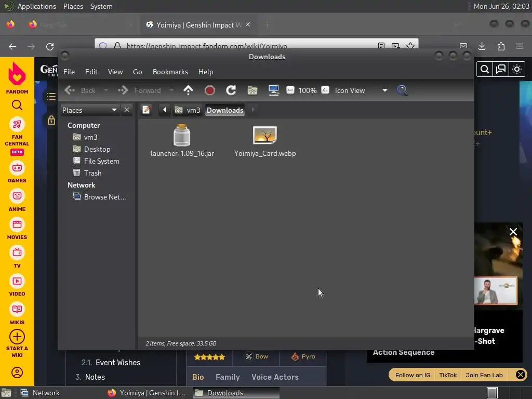This screenshot has height=399, width=532.
Task: Select the vm3 path bar button
Action: (x=187, y=110)
